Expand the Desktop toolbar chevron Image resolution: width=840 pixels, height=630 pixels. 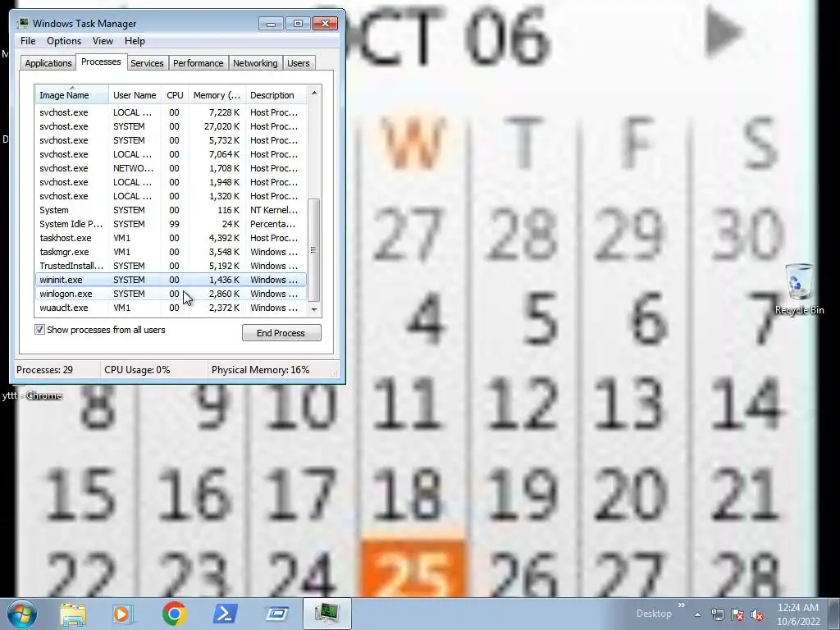[x=682, y=605]
